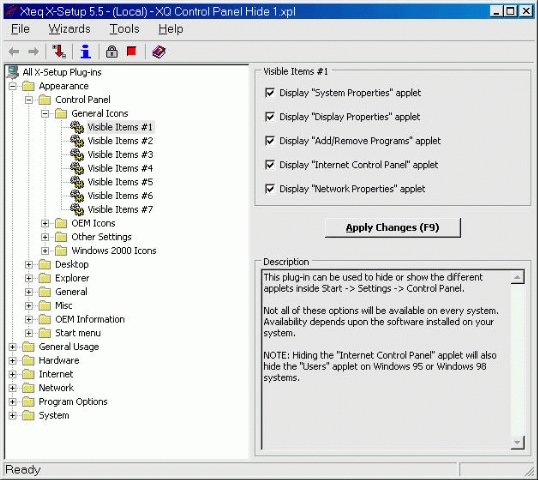Open the Tools menu

[x=124, y=29]
